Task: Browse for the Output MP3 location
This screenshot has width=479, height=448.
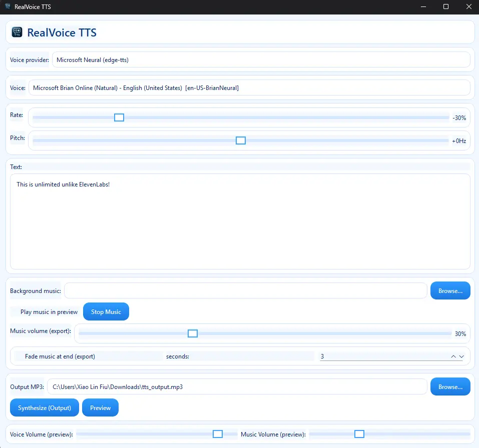Action: tap(450, 387)
